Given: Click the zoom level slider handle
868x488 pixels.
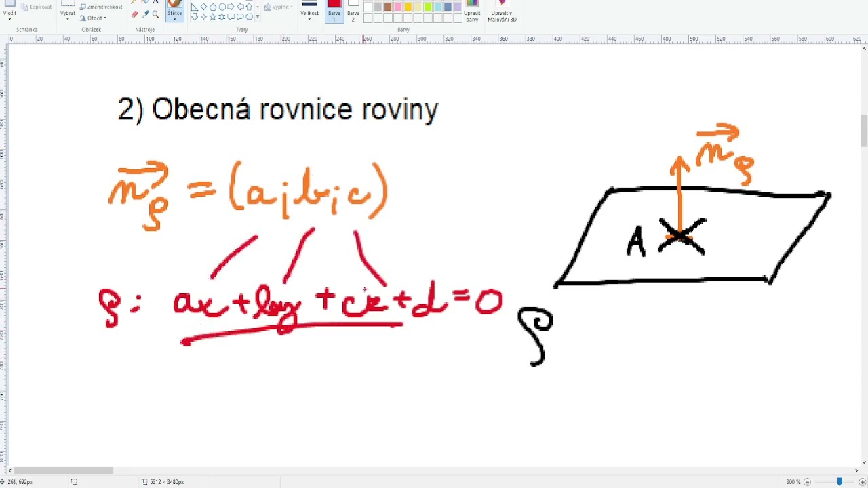Looking at the screenshot, I should [x=840, y=482].
